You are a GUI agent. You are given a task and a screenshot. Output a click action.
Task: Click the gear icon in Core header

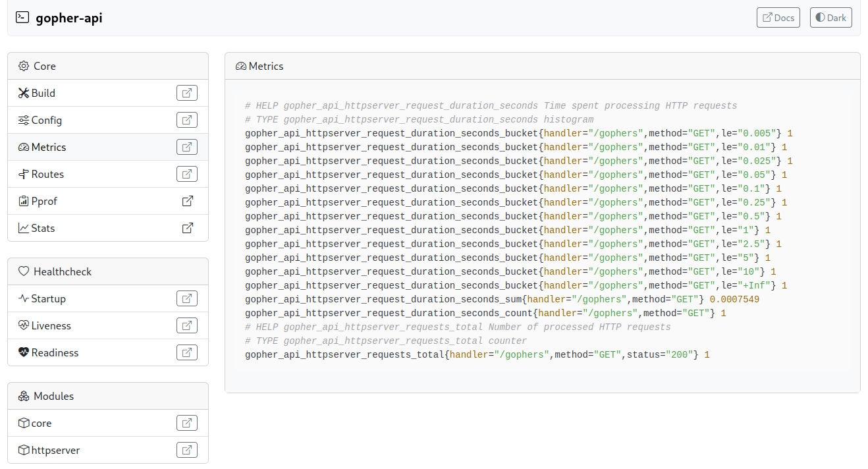point(24,66)
